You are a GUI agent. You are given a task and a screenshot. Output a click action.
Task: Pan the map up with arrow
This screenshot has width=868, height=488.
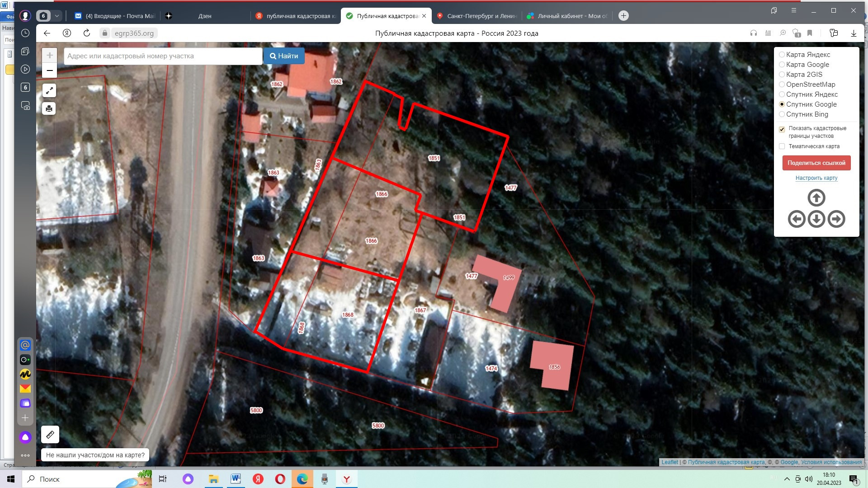point(816,198)
